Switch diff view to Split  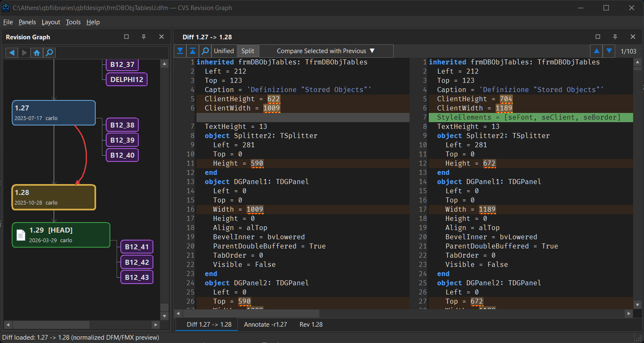[x=248, y=51]
